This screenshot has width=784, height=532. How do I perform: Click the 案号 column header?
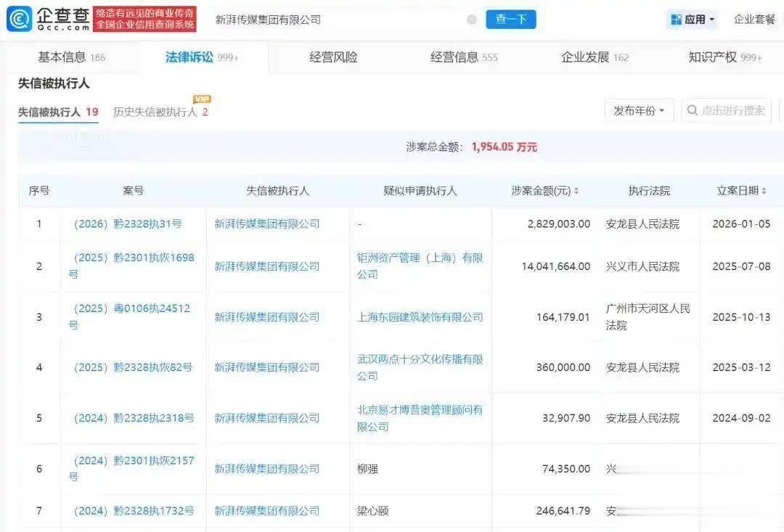click(x=133, y=190)
